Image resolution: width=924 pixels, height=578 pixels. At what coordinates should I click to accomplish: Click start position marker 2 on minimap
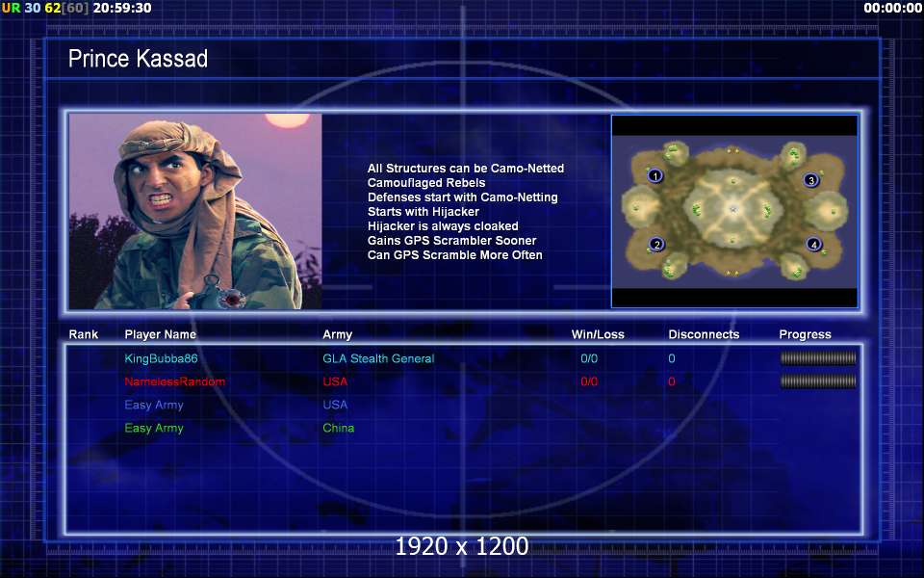656,244
